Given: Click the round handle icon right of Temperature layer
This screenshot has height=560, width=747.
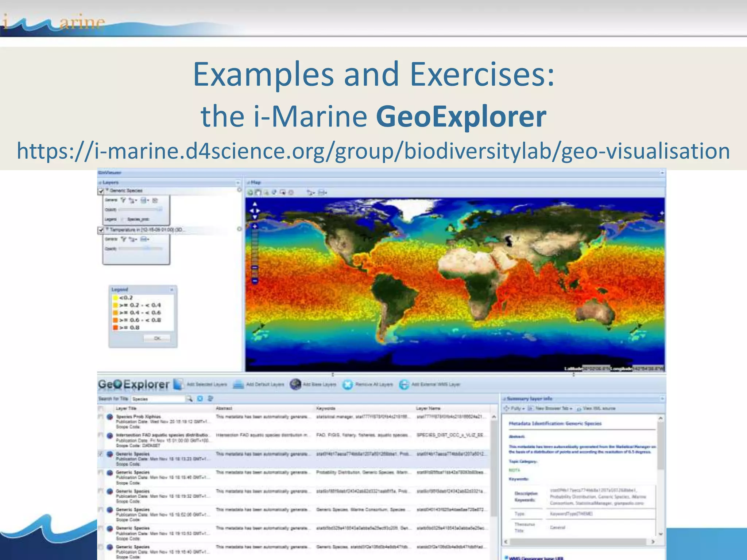Looking at the screenshot, I should [239, 229].
